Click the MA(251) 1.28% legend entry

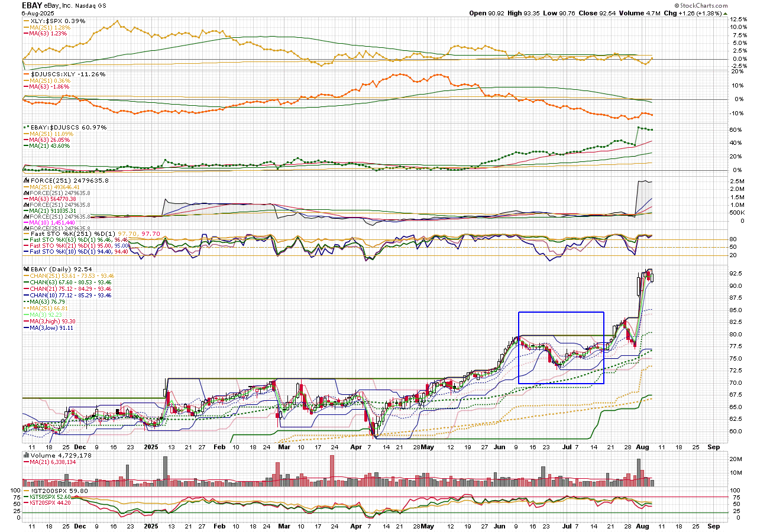tap(46, 27)
